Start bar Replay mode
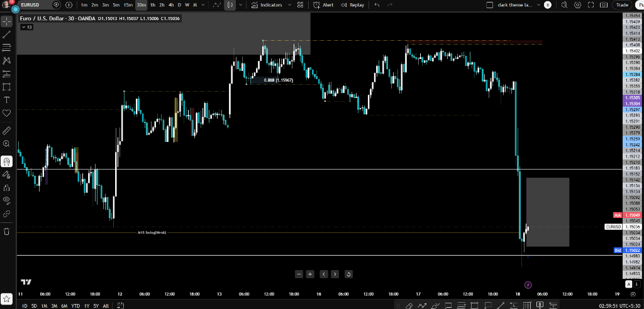 click(x=353, y=5)
